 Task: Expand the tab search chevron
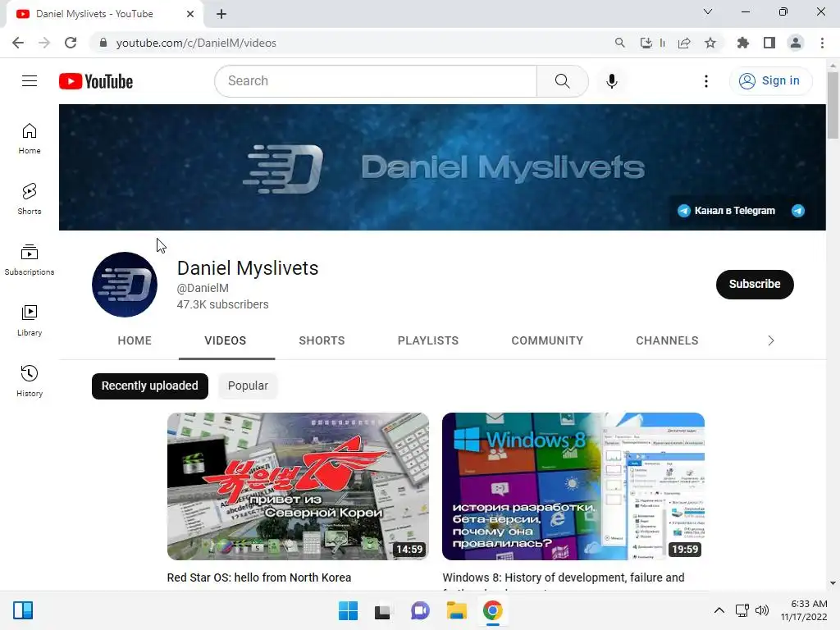[708, 11]
